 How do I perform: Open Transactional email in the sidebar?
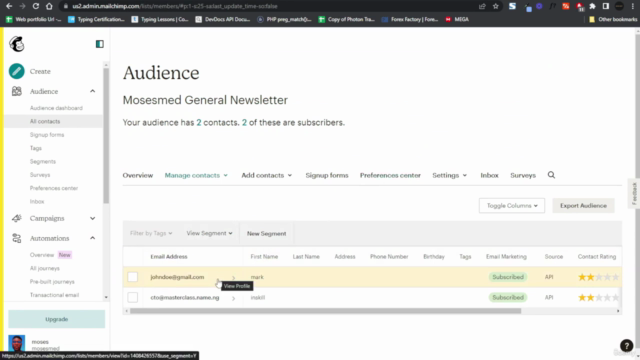[x=54, y=295]
